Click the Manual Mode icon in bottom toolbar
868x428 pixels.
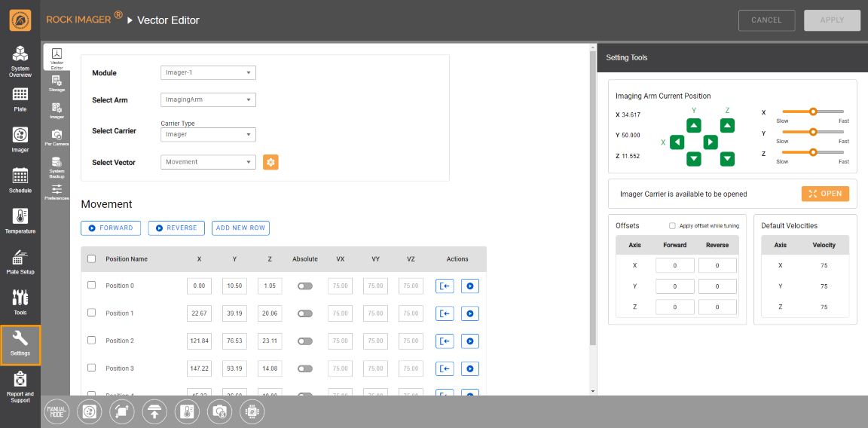pyautogui.click(x=57, y=411)
